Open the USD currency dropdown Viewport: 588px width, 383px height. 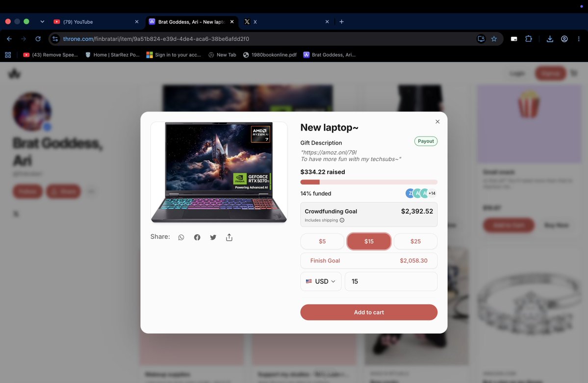pyautogui.click(x=321, y=281)
